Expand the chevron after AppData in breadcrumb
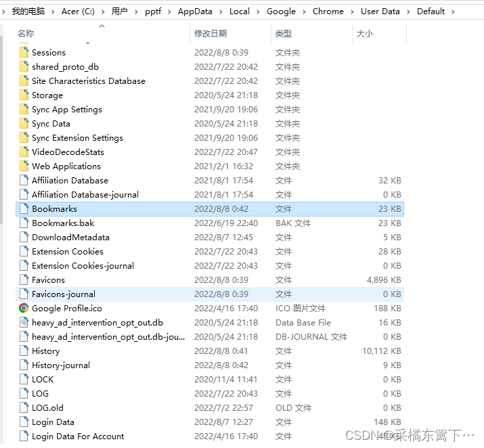Viewport: 484px width, 448px height. point(221,12)
